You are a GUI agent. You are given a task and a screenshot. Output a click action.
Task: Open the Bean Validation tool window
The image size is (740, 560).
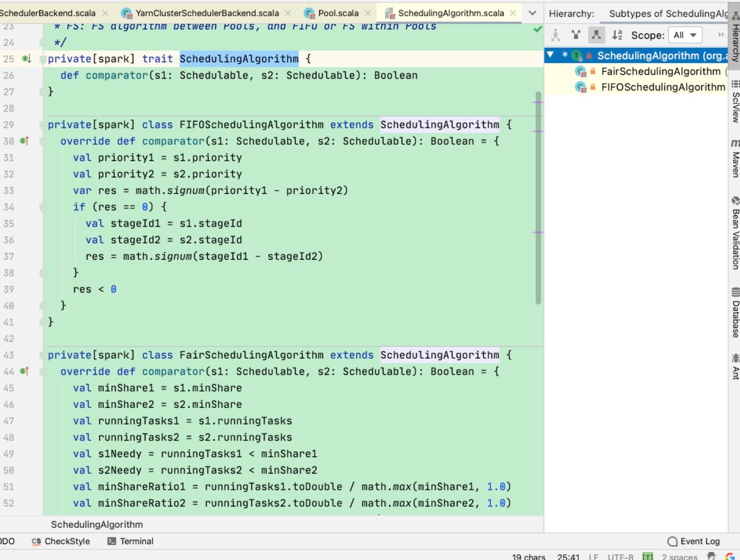pyautogui.click(x=735, y=232)
